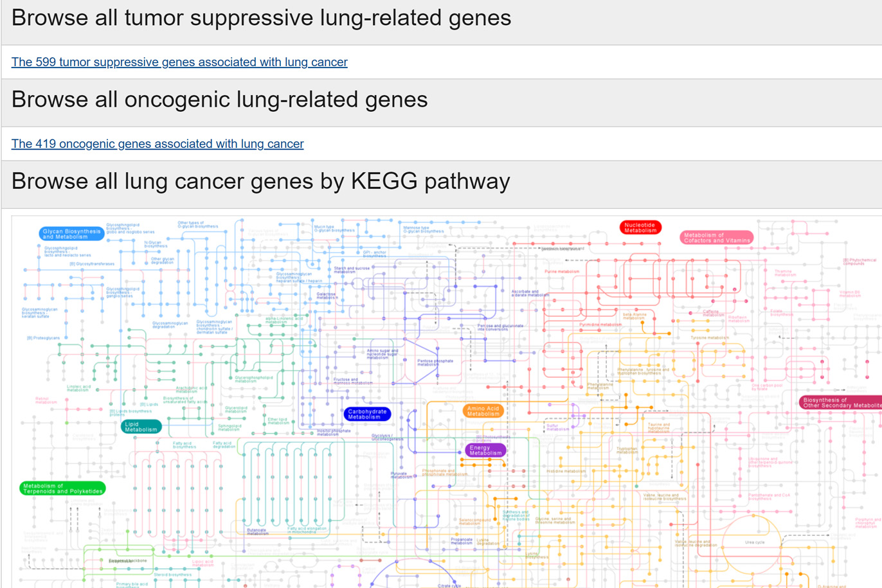
Task: Select the Urea cycle circle label
Action: [x=754, y=542]
